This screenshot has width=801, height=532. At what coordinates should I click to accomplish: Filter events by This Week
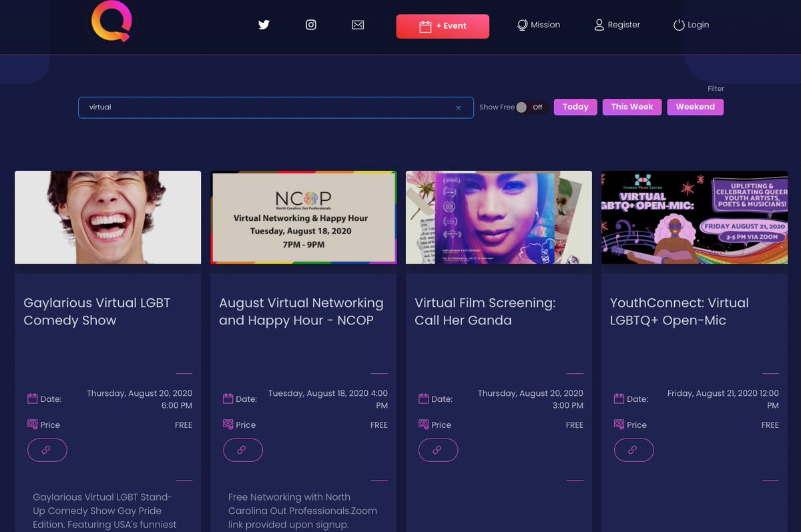632,107
